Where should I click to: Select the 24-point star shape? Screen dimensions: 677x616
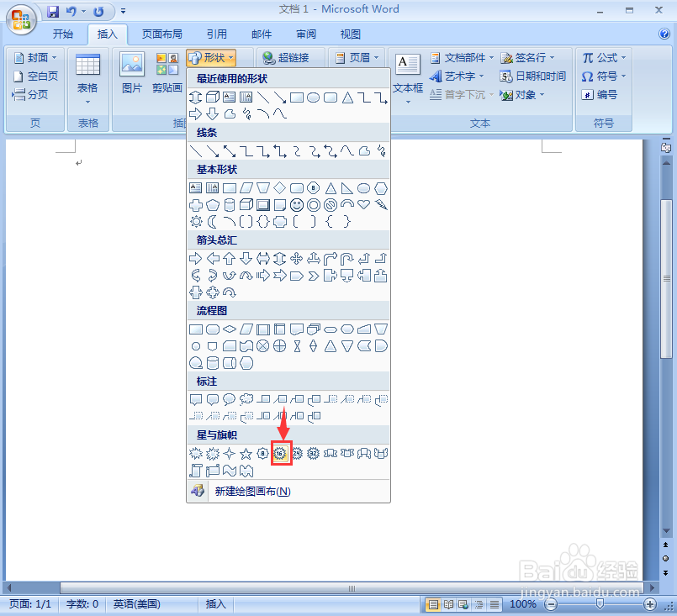pyautogui.click(x=297, y=453)
